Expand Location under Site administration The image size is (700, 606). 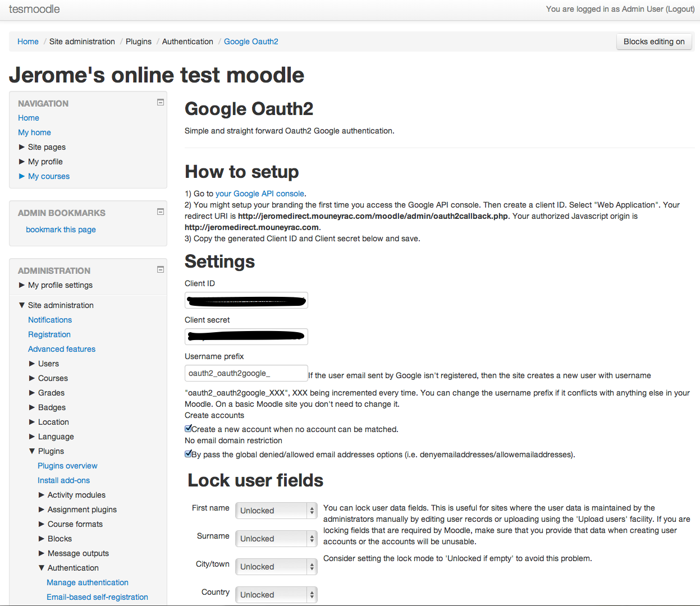pos(32,422)
